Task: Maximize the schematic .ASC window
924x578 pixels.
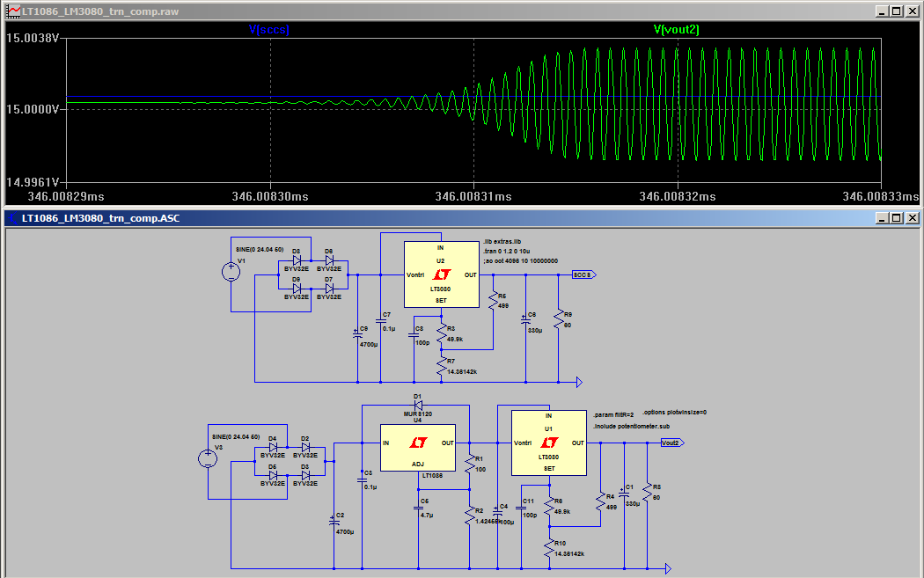Action: [897, 218]
